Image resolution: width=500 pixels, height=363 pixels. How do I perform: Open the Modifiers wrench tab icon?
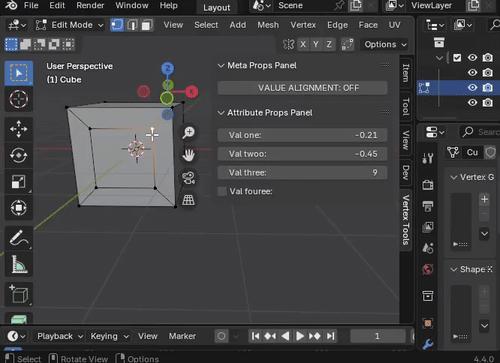point(428,344)
